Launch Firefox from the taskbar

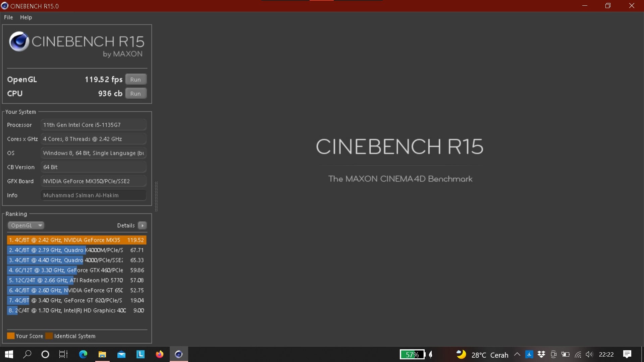click(160, 354)
